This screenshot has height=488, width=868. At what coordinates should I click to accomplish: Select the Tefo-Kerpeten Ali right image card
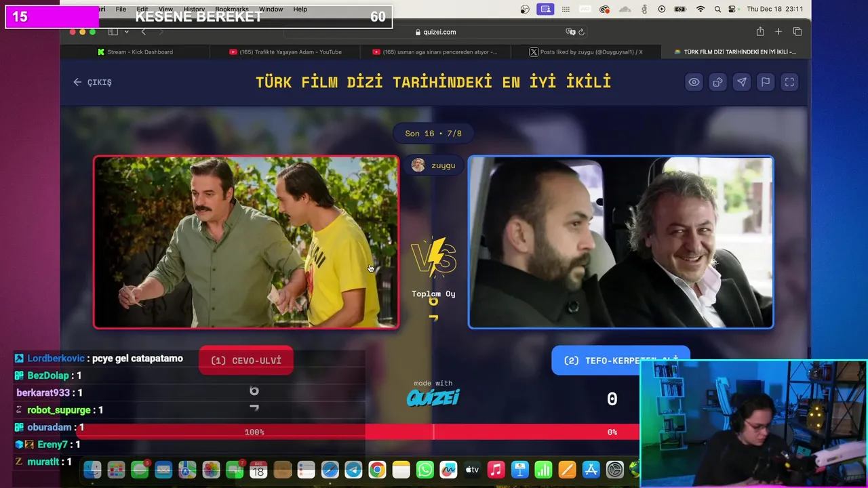click(x=620, y=243)
